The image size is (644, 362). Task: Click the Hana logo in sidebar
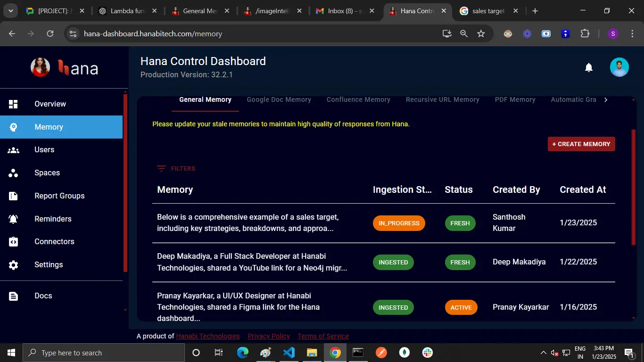click(65, 68)
